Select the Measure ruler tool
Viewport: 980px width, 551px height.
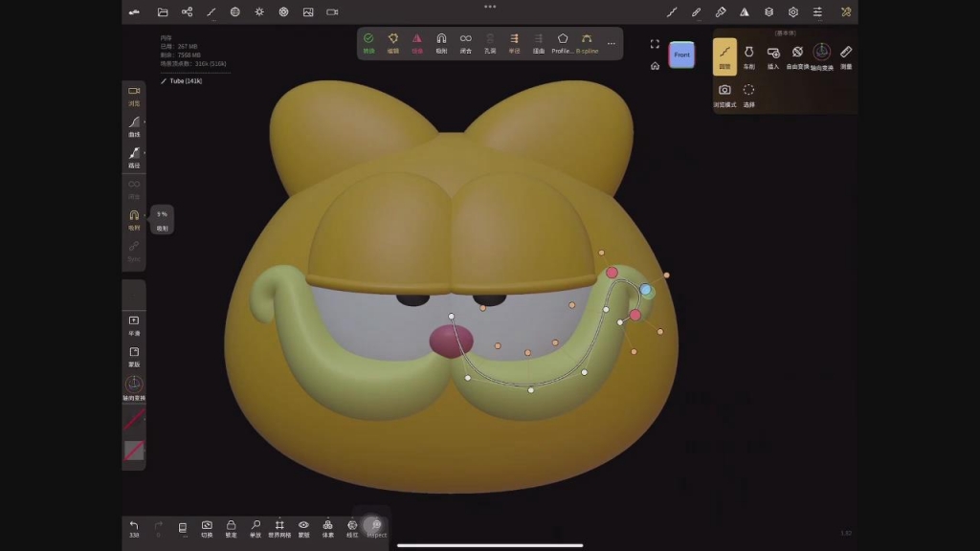(x=846, y=56)
